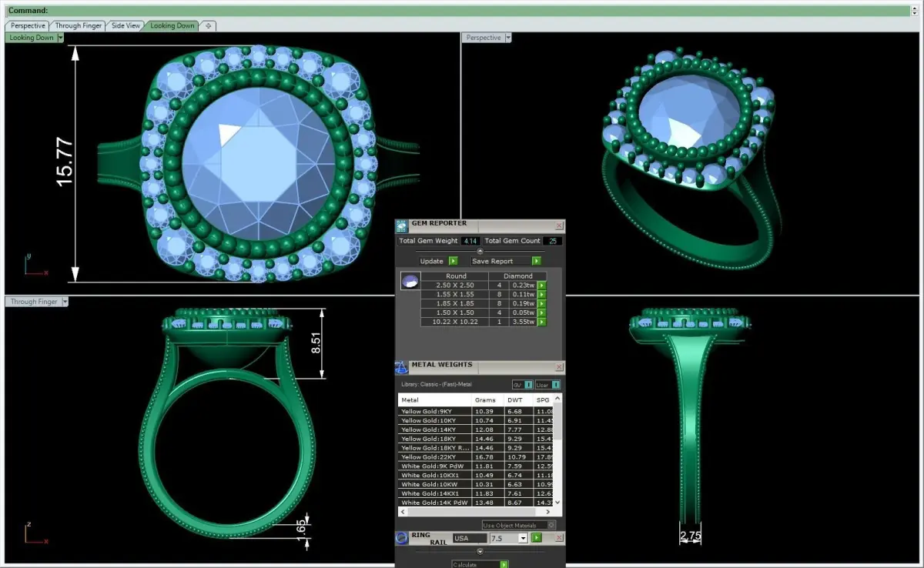Viewport: 924px width, 568px height.
Task: Open the Looking Down viewport dropdown arrow
Action: coord(60,37)
